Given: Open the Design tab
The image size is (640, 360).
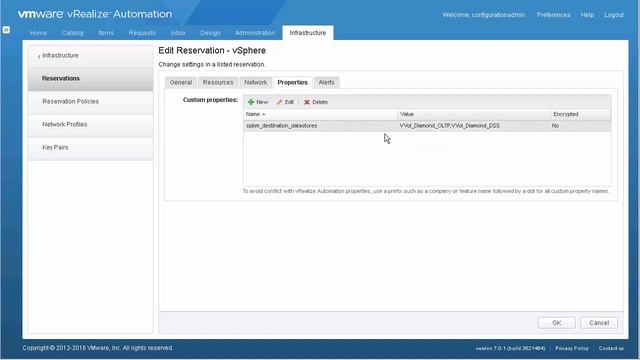Looking at the screenshot, I should click(x=210, y=33).
